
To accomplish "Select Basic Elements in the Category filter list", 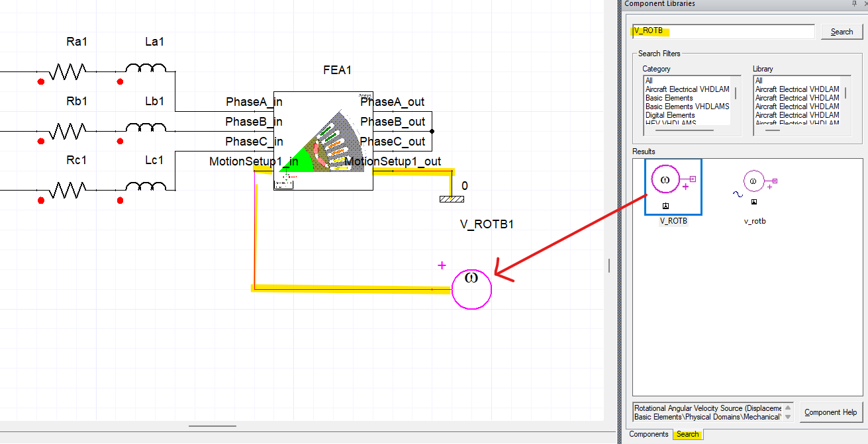I will pyautogui.click(x=669, y=97).
